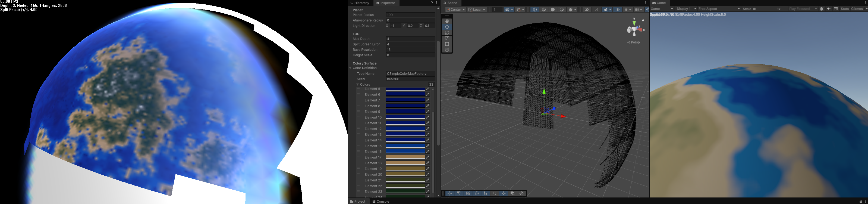Choose Wireframe draw mode globe icon
This screenshot has height=204, width=868.
pos(535,10)
